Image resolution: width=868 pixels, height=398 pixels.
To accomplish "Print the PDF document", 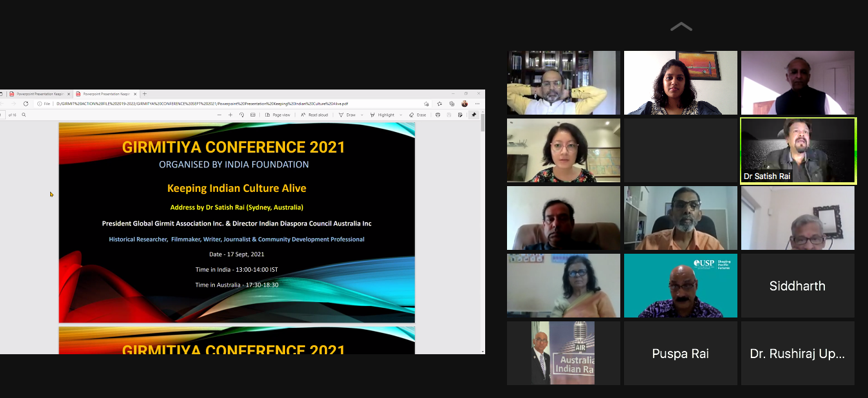I will coord(438,115).
